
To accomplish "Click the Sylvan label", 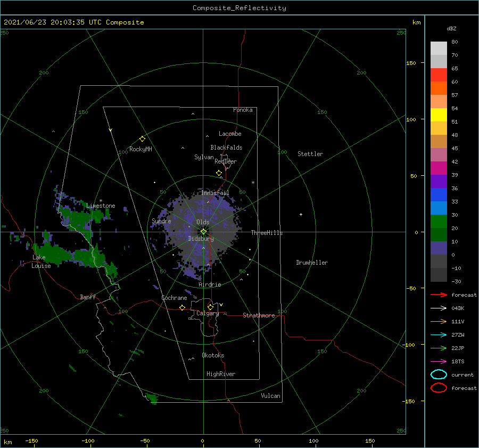I will 204,157.
